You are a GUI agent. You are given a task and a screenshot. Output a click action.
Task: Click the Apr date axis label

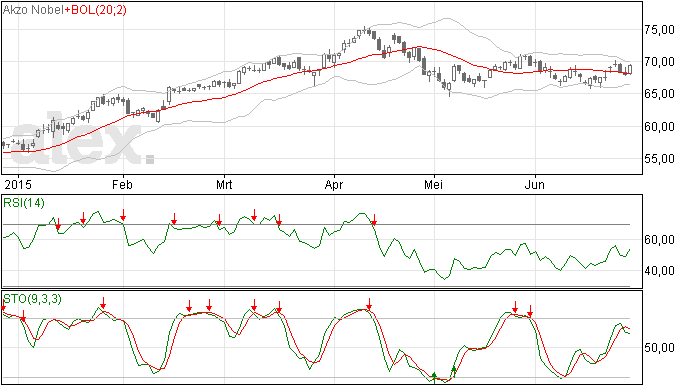pos(334,184)
